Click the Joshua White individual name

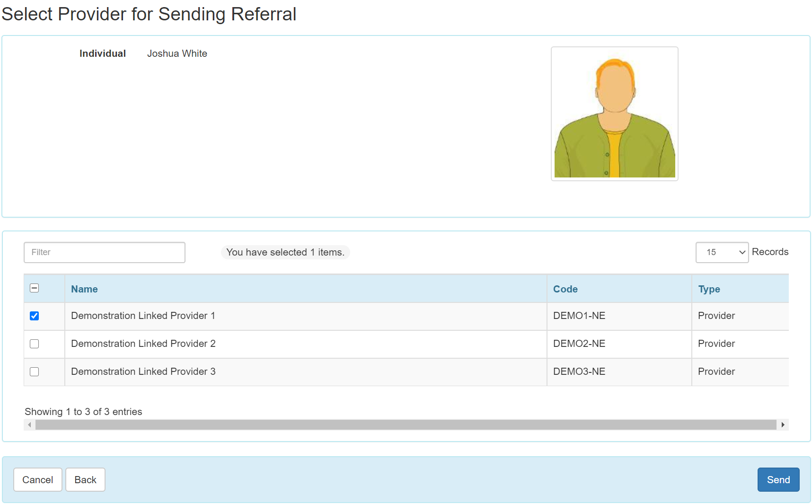click(177, 53)
